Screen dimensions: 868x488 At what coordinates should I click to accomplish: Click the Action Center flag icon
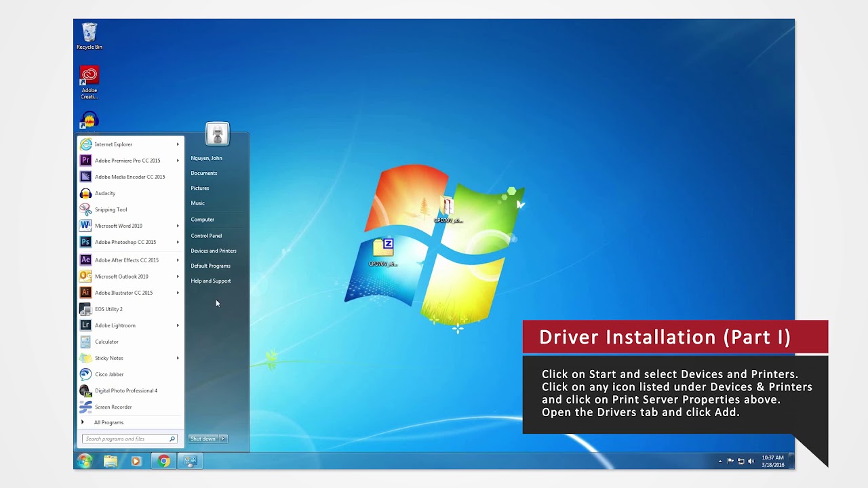click(x=730, y=461)
